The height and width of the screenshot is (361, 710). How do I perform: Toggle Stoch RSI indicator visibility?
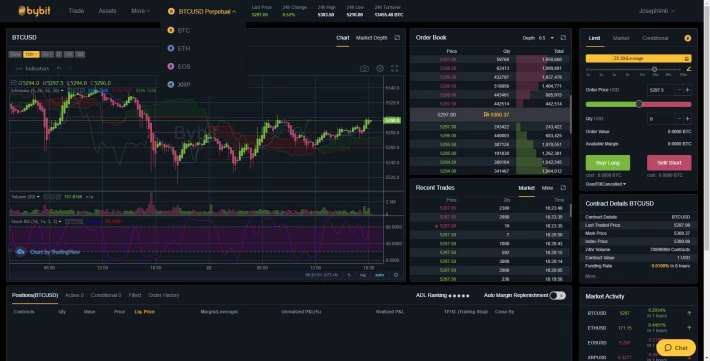pyautogui.click(x=67, y=221)
